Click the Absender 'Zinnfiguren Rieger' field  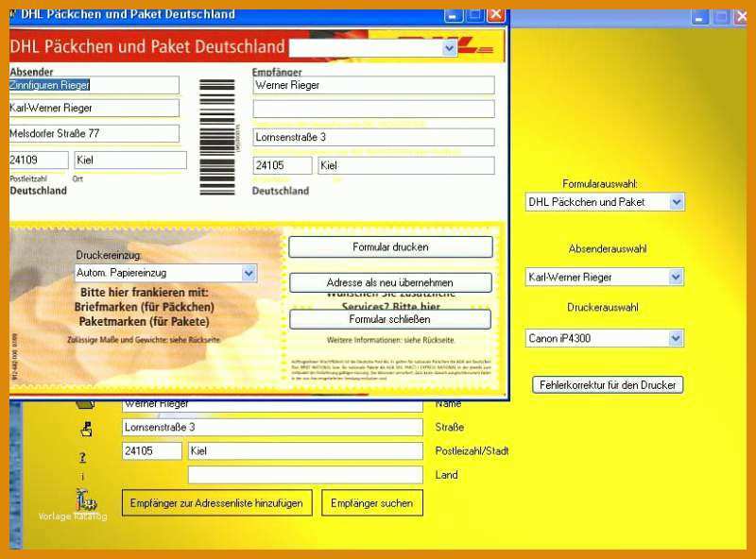pos(94,85)
